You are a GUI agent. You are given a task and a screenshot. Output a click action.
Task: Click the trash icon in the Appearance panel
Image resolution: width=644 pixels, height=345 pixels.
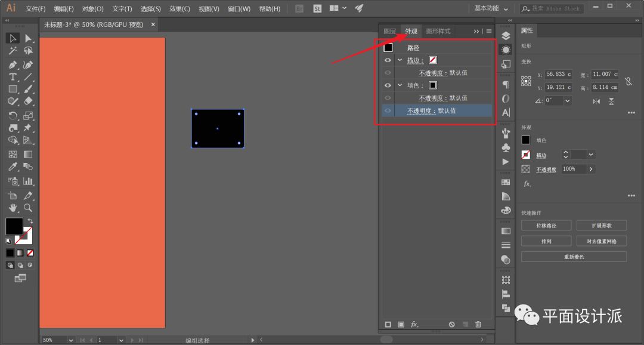coord(478,324)
